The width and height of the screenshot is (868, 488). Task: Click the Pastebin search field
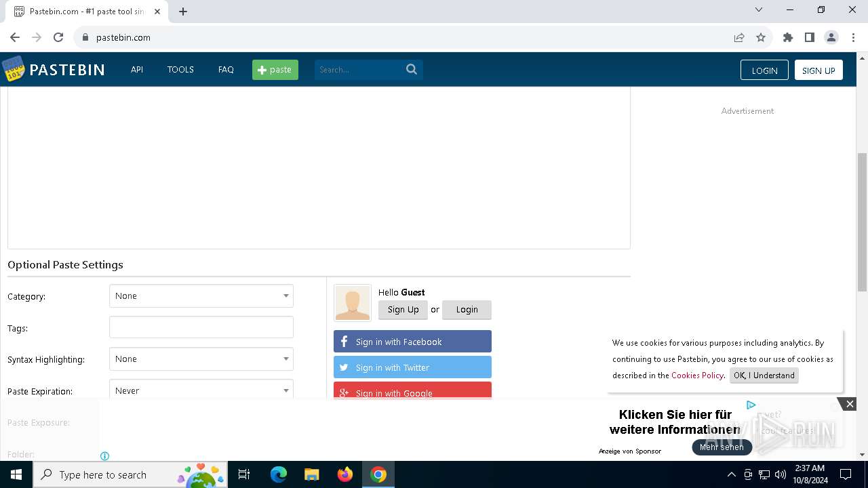click(x=359, y=70)
